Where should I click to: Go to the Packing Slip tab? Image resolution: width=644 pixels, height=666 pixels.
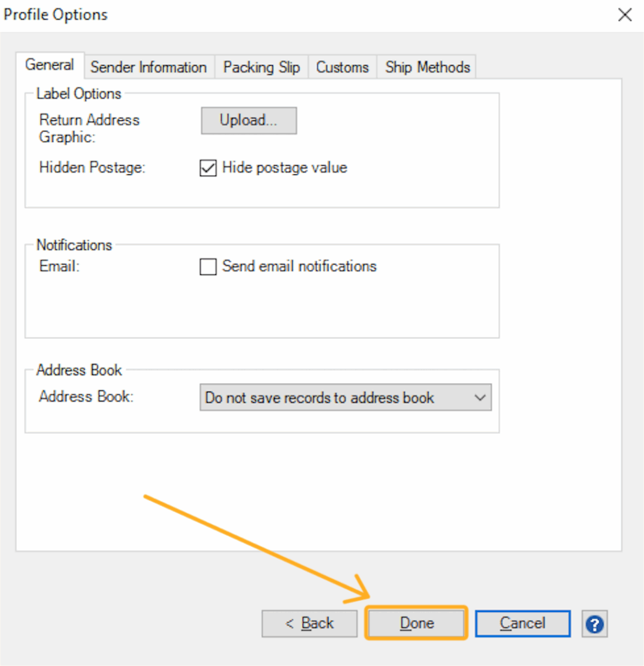262,67
